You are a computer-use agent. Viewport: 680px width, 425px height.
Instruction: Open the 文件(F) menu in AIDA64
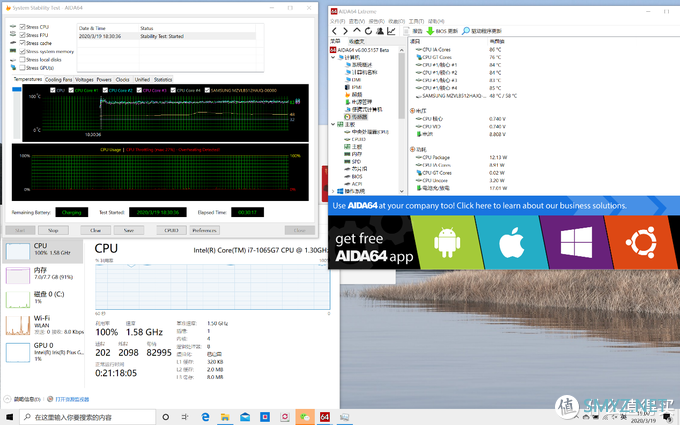tap(337, 21)
